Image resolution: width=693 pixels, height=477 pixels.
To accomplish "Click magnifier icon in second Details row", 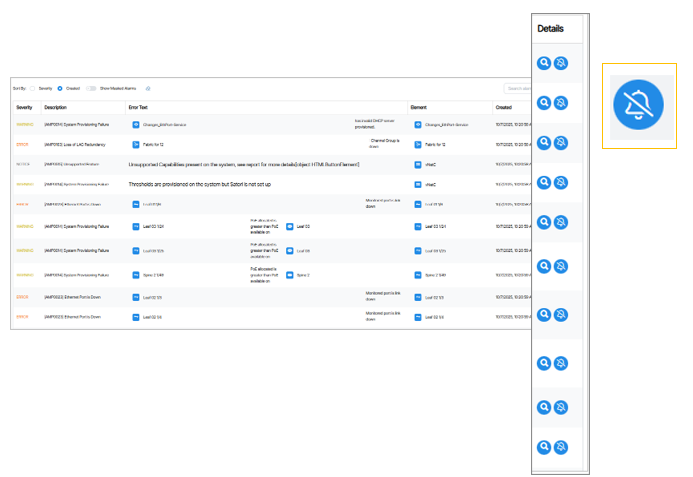I will click(544, 103).
